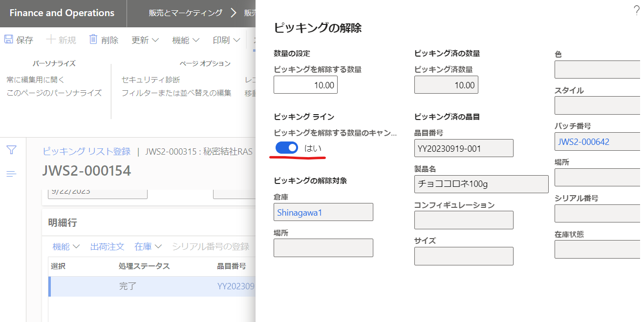
Task: Click breadcrumb chevron after 販売とマーケティング
Action: [x=234, y=13]
